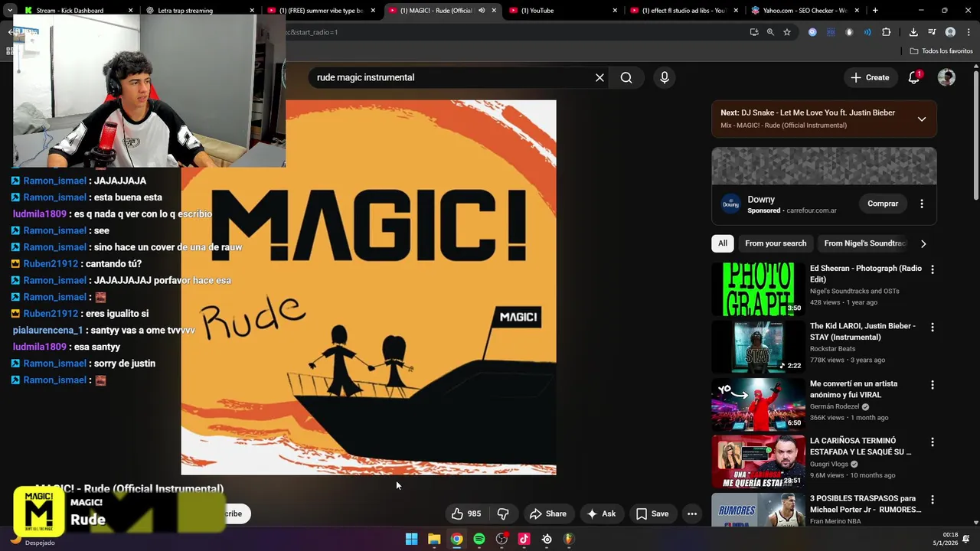Open Chrome three-dot menu
The image size is (980, 551).
[x=969, y=32]
